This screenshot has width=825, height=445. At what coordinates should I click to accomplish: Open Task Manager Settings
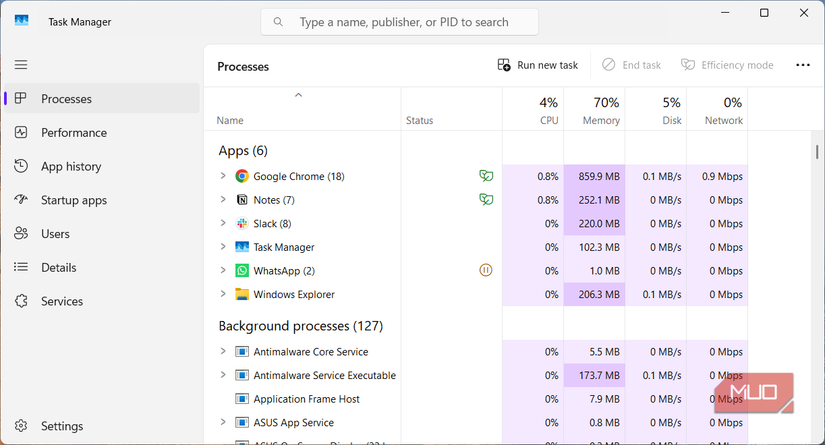(102, 426)
